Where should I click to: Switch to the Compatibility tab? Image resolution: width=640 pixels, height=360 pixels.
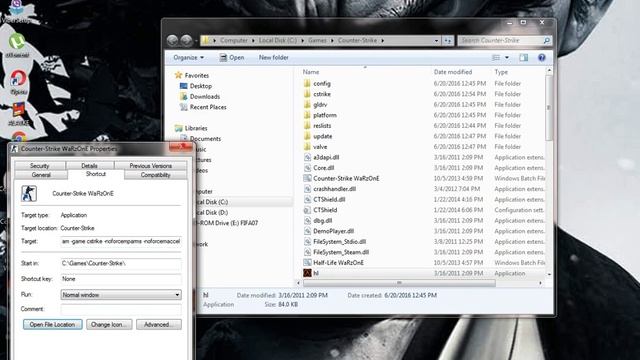tap(156, 175)
